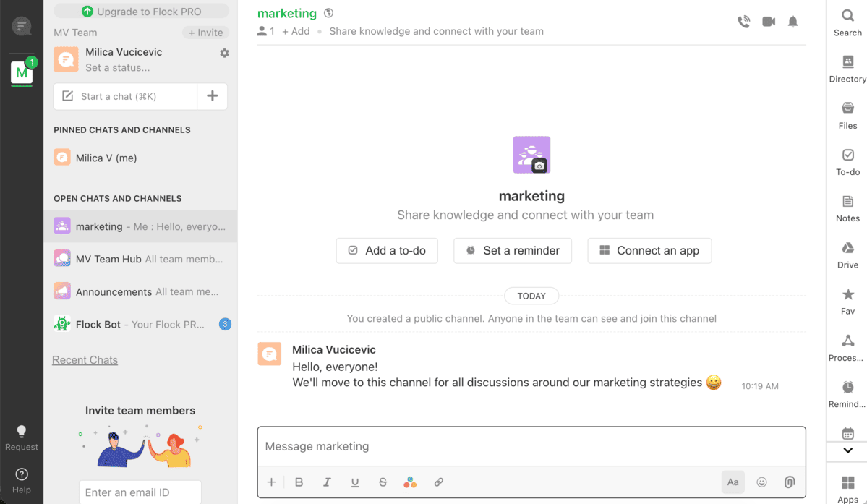867x504 pixels.
Task: Start a voice call in marketing channel
Action: click(x=743, y=22)
